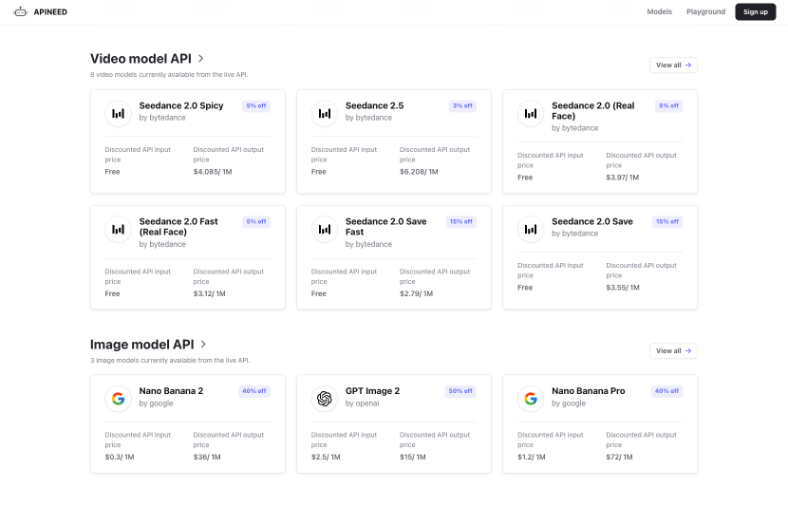This screenshot has width=788, height=507.
Task: Click the Video model API heading
Action: pyautogui.click(x=141, y=58)
